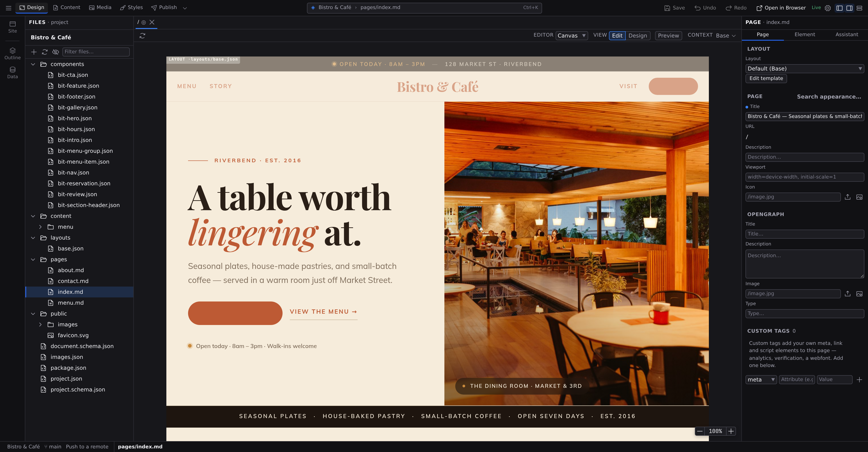Open the Context Base dropdown

[x=725, y=36]
